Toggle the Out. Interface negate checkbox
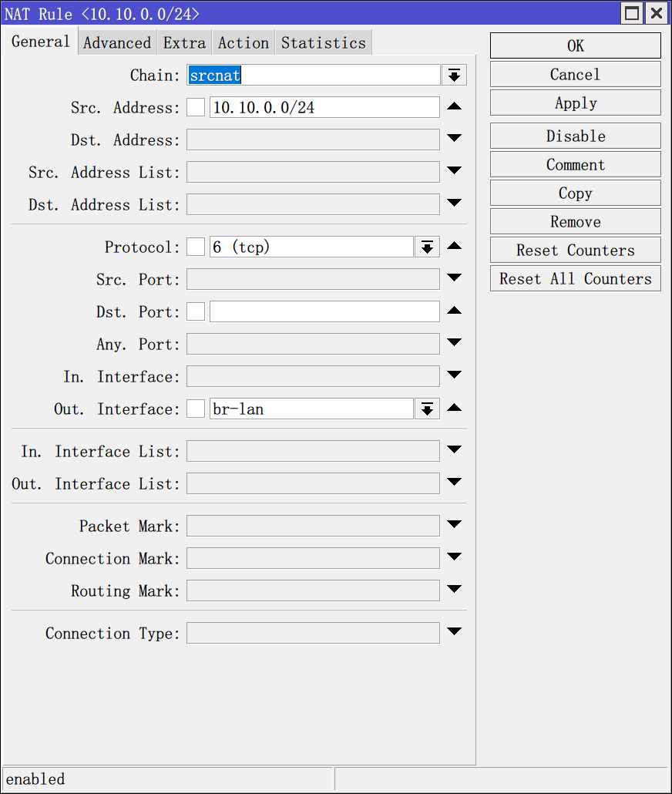This screenshot has height=794, width=672. (197, 409)
